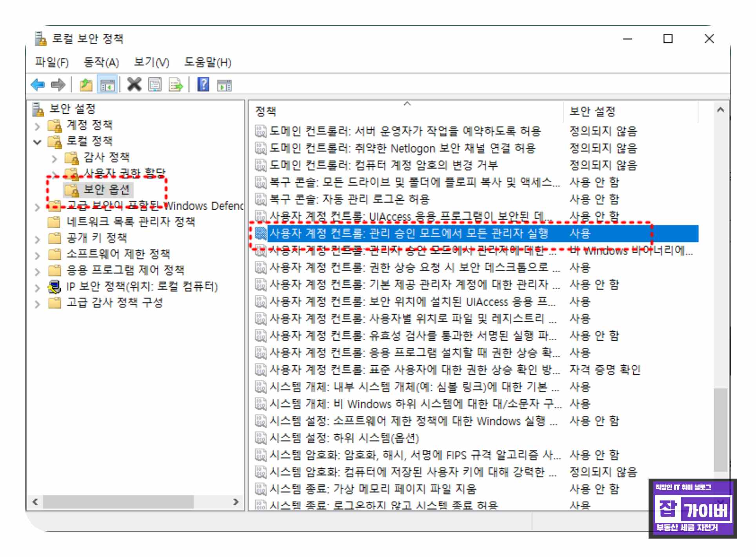Click the Delete X toolbar icon
The image size is (756, 557).
[134, 84]
